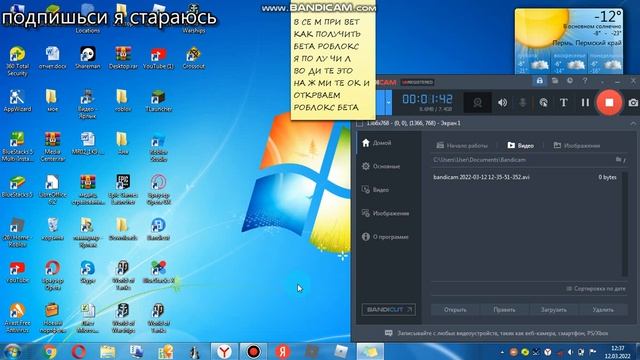
Task: Click Bandicam lock icon in title bar
Action: click(x=540, y=81)
